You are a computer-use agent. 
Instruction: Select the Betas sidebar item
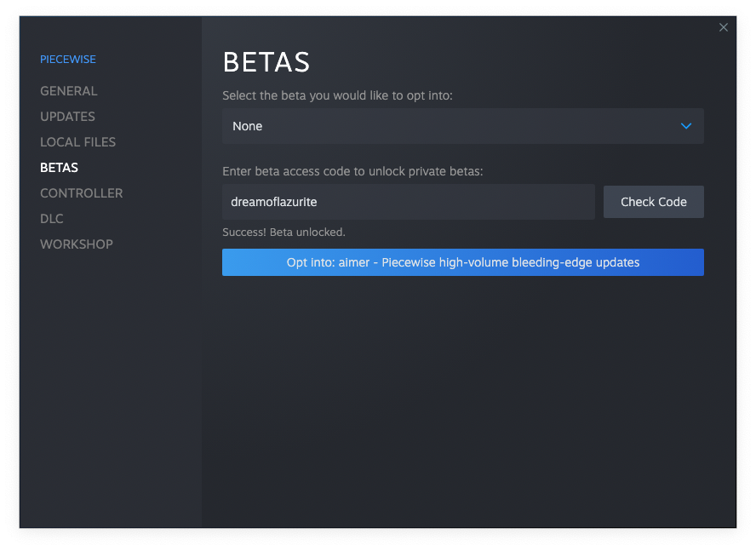59,168
